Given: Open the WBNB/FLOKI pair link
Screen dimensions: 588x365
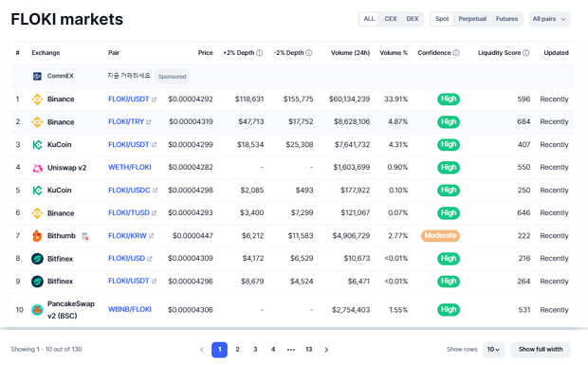Looking at the screenshot, I should (x=130, y=309).
